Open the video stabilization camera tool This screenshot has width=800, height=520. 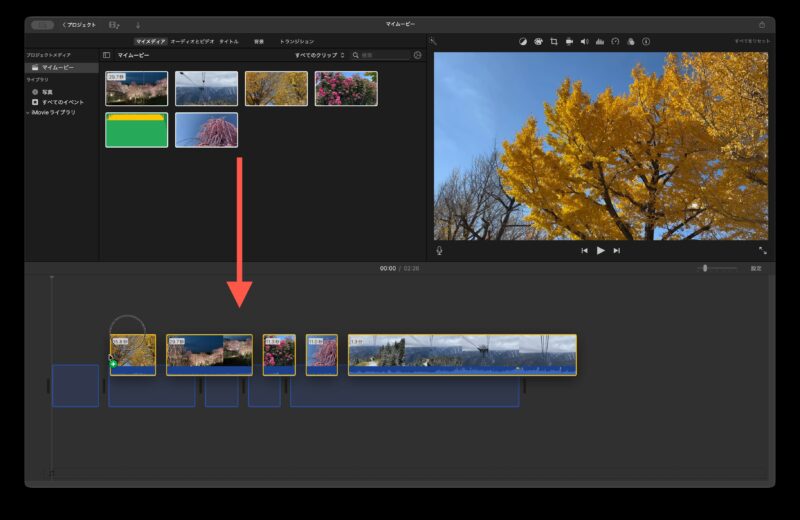(569, 41)
